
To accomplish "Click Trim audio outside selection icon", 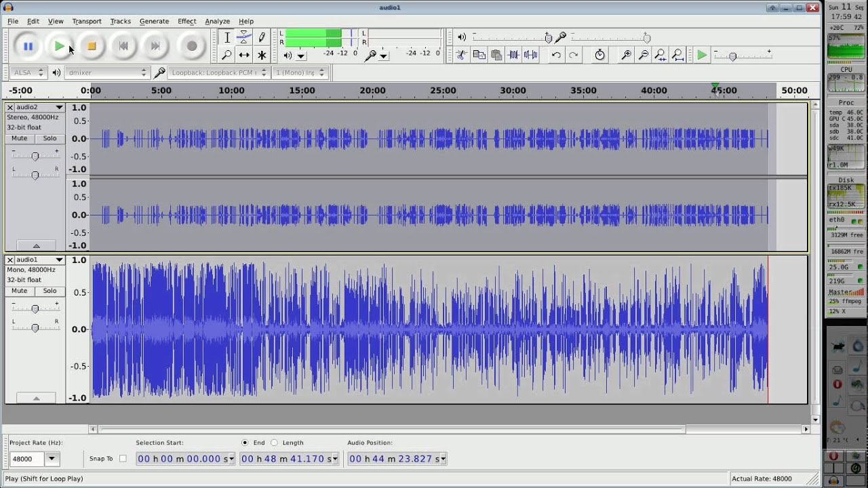I will 513,55.
